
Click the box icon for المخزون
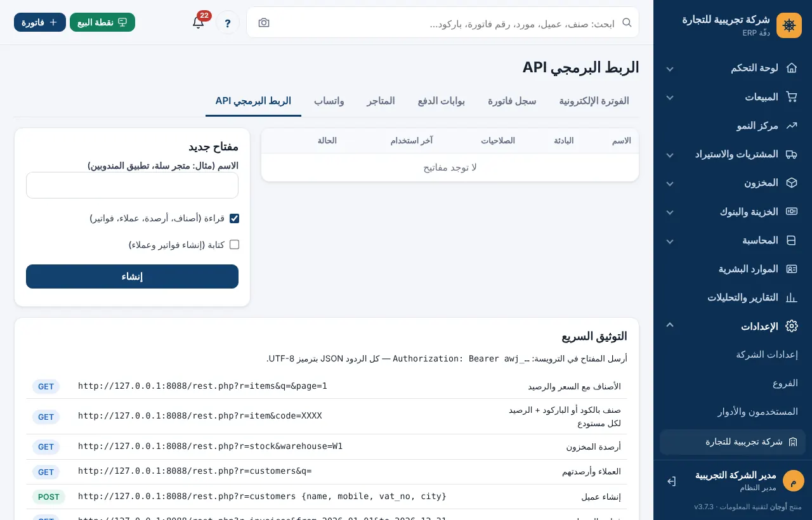pyautogui.click(x=791, y=183)
